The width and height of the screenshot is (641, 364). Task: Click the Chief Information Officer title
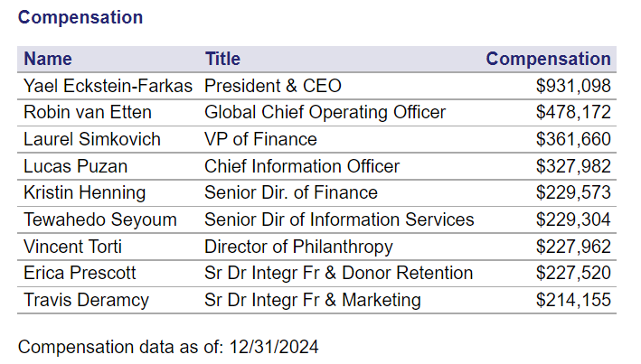[302, 166]
